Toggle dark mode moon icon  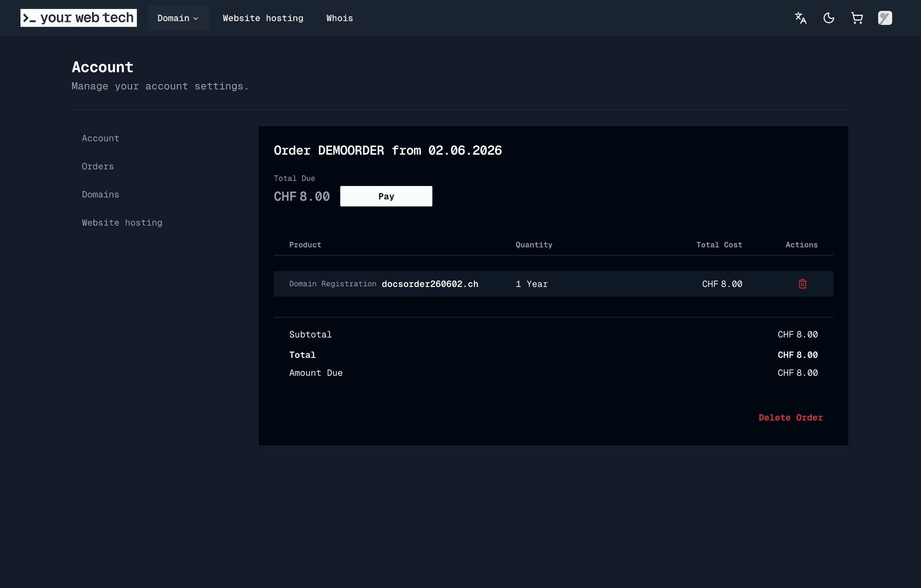coord(829,18)
